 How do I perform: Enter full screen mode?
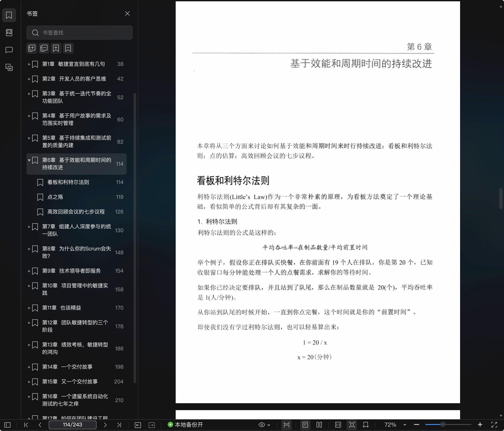point(494,425)
